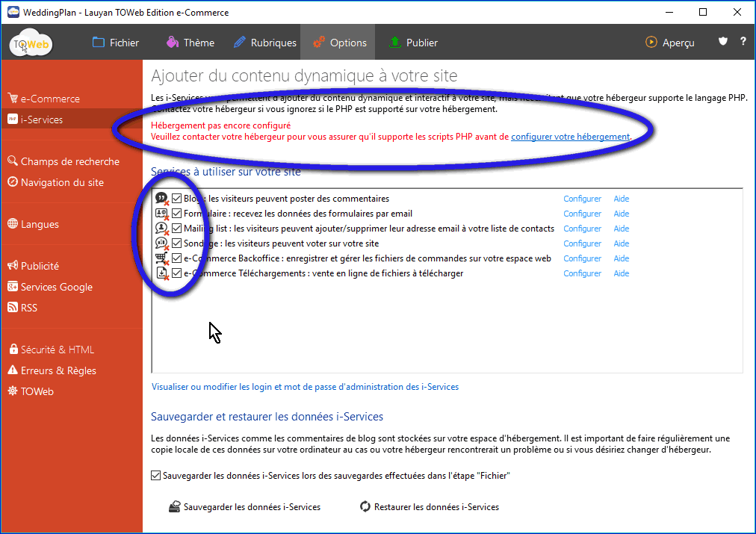Open the Rubriques tab
The height and width of the screenshot is (534, 756).
(x=265, y=43)
